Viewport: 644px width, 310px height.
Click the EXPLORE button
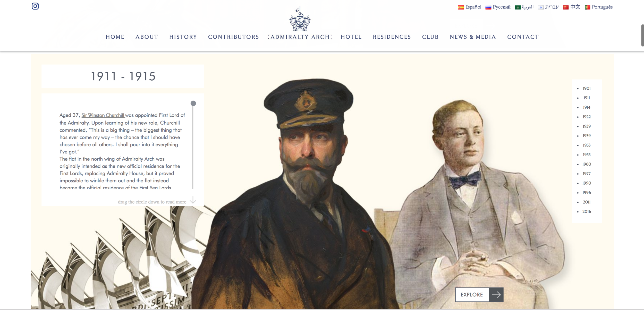[x=479, y=295]
